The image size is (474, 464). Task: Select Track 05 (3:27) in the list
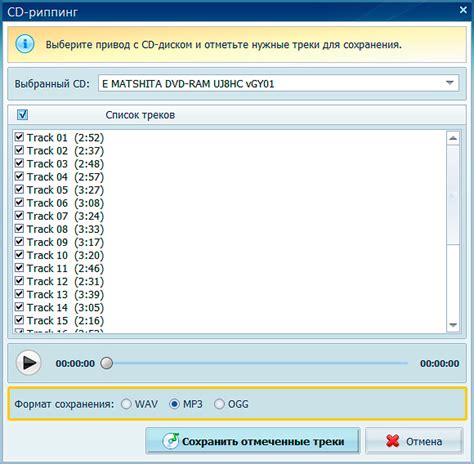65,190
